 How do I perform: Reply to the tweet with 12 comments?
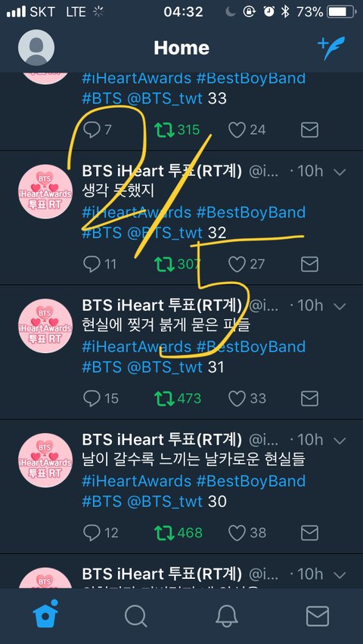pyautogui.click(x=92, y=533)
